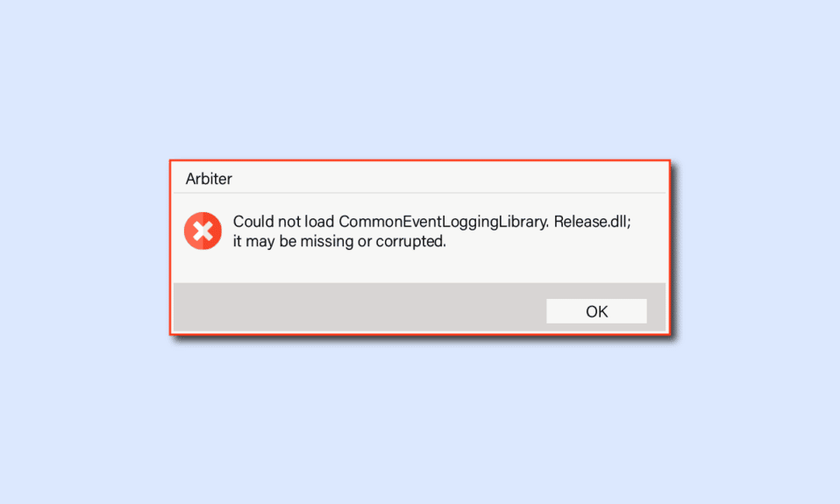Click blank dialog body beneath error message
The height and width of the screenshot is (504, 840).
pyautogui.click(x=420, y=266)
